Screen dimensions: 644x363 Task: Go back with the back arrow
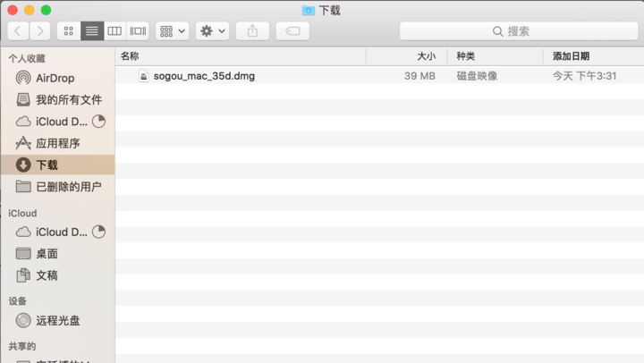click(18, 30)
